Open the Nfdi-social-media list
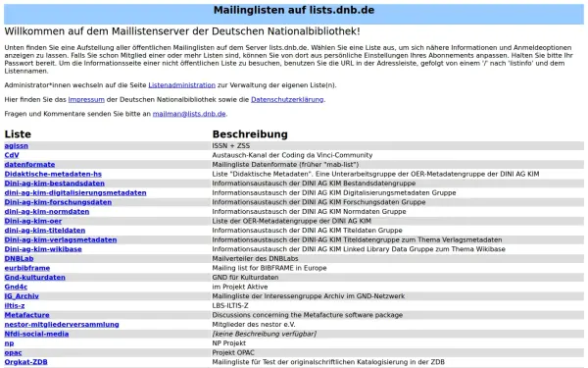The image size is (588, 368). tap(36, 334)
